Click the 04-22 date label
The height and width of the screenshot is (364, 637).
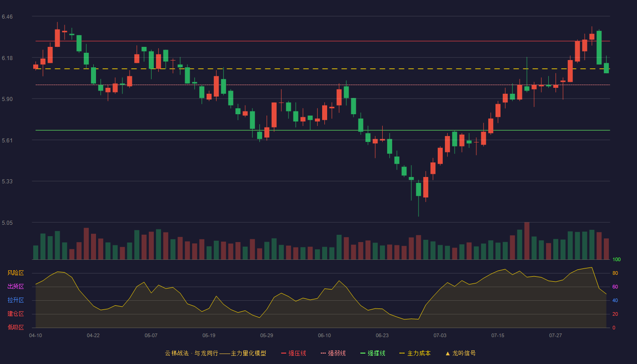click(93, 335)
